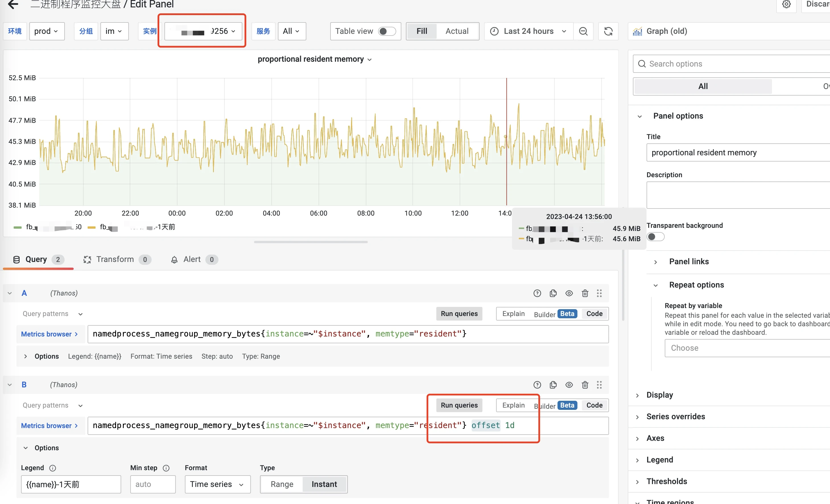Click green legend swatch of first series
This screenshot has height=504, width=830.
(x=18, y=228)
